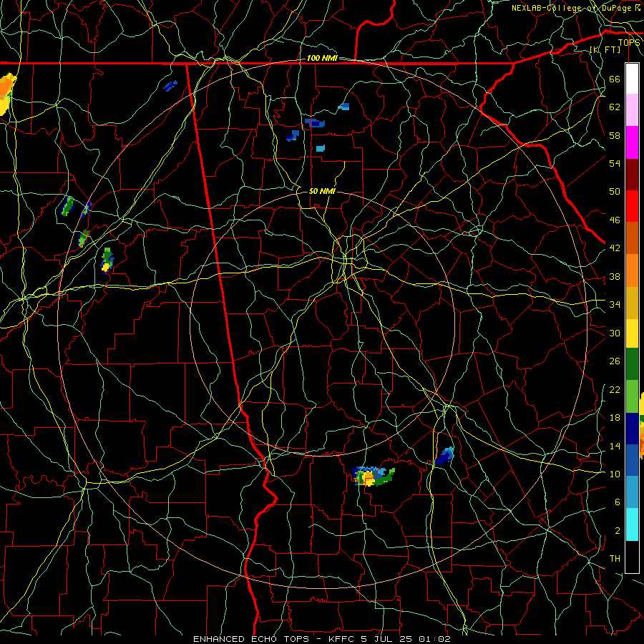Click the navy 18 kft legend segment
This screenshot has height=644, width=644.
pos(632,429)
